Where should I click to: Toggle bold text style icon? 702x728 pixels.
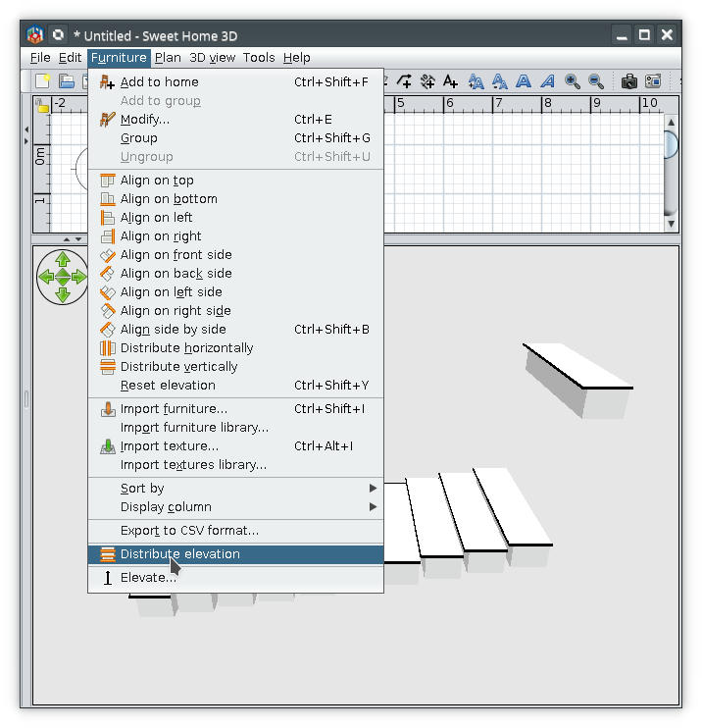[x=523, y=81]
